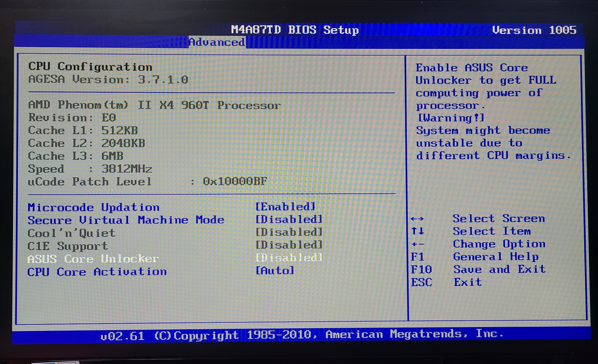This screenshot has height=364, width=598.
Task: Click the up-down arrows Select Item icon
Action: [417, 231]
